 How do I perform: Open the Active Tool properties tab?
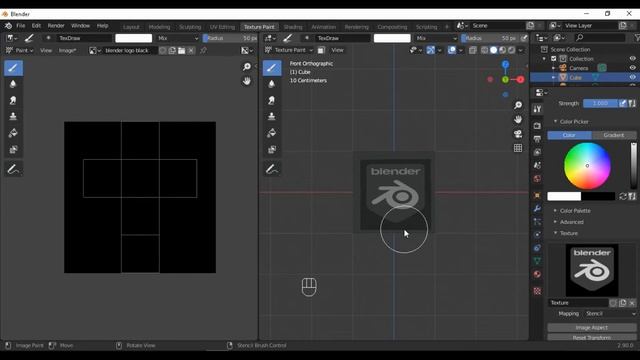pyautogui.click(x=537, y=109)
